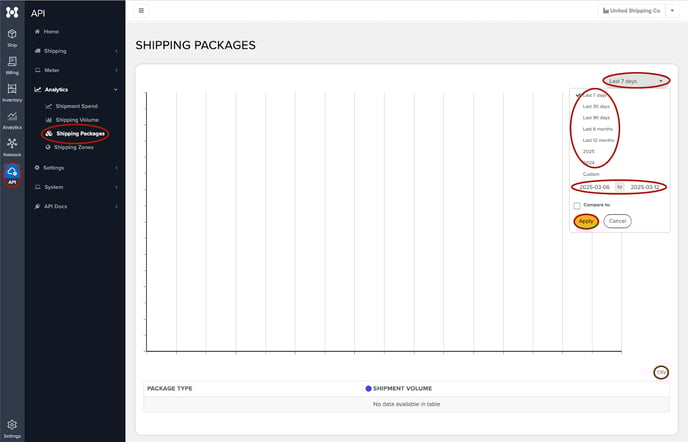Click the API cloud icon
Viewport: 688px width, 442px height.
tap(12, 174)
